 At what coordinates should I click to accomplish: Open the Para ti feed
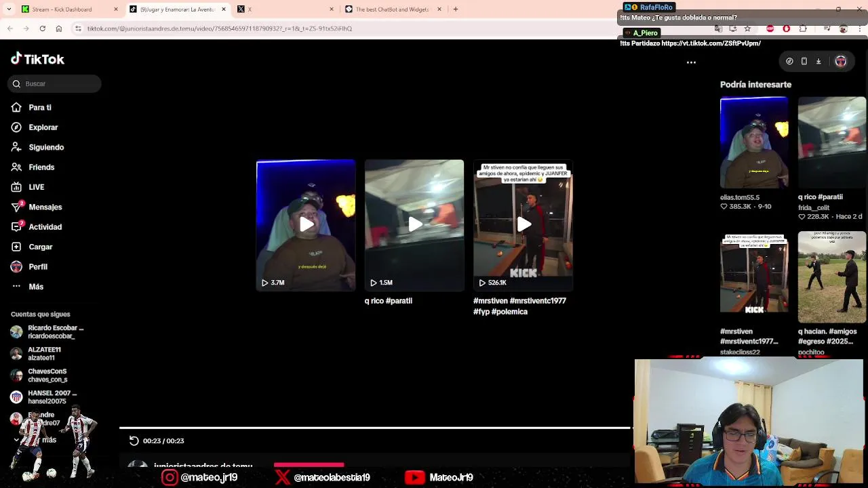click(x=40, y=107)
